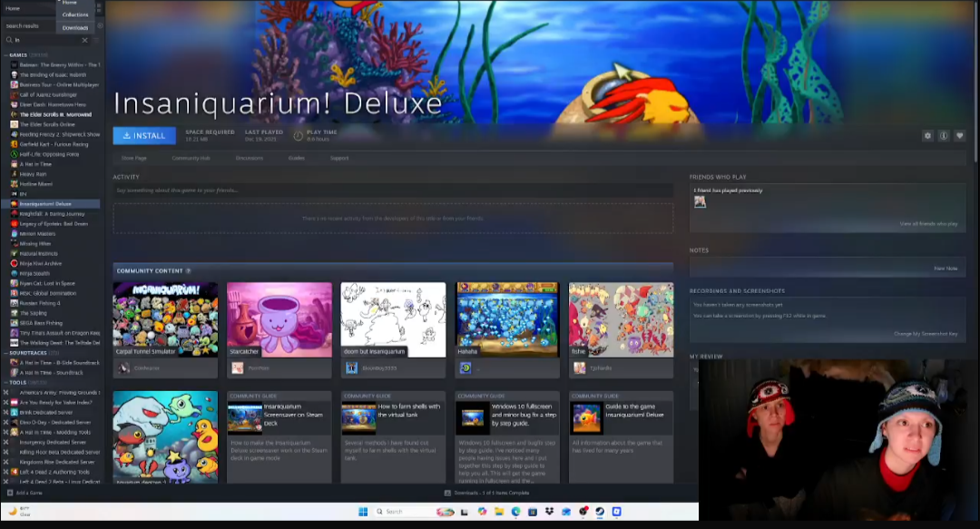Viewport: 980px width, 529px height.
Task: Click the taskbar Search box
Action: pos(413,512)
